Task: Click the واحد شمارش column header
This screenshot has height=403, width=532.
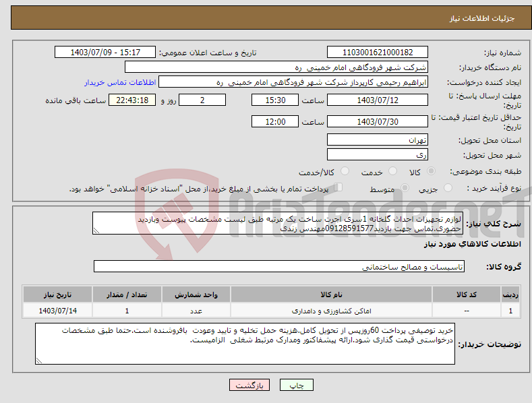Action: pos(196,294)
